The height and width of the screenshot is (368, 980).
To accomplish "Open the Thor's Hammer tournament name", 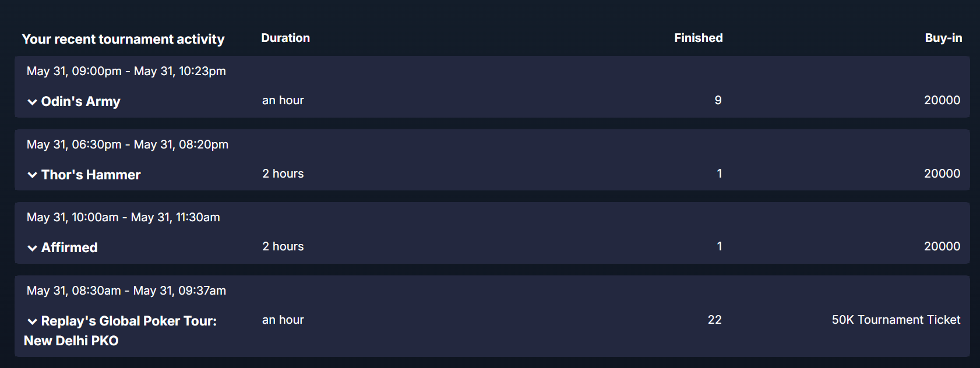I will tap(91, 175).
